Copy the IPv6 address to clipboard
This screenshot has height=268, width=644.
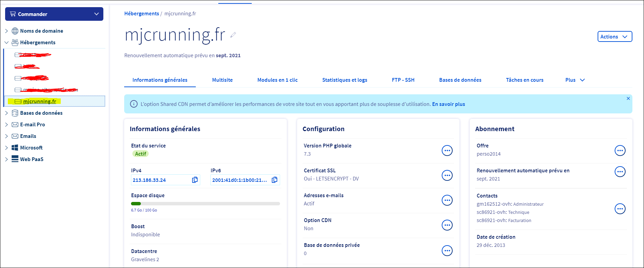[x=274, y=180]
